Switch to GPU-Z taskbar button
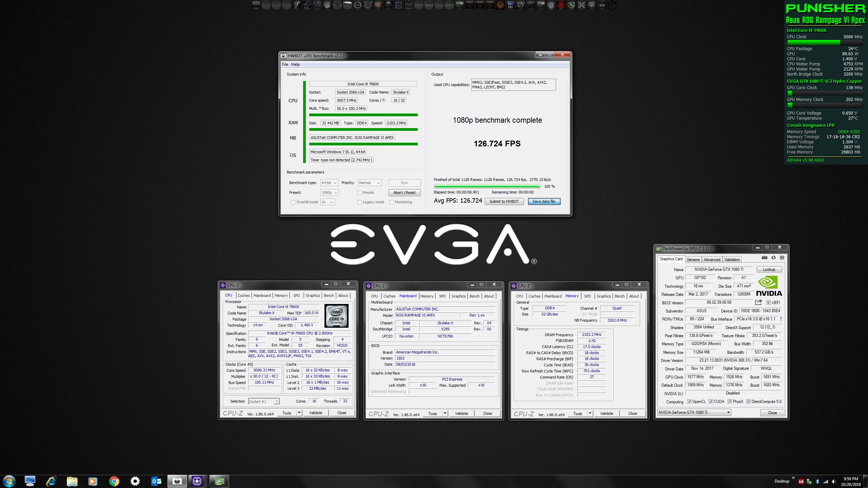Screen dimensions: 868x488 click(220, 481)
